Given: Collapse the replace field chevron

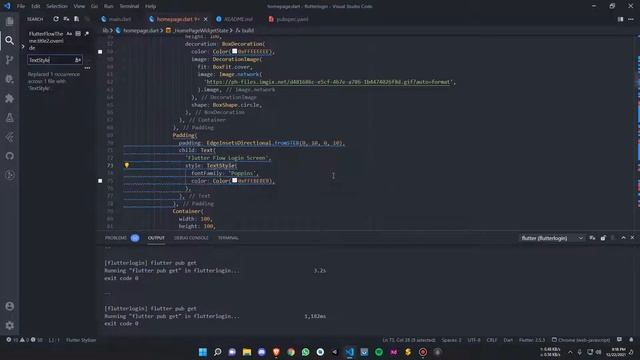Looking at the screenshot, I should pos(23,47).
